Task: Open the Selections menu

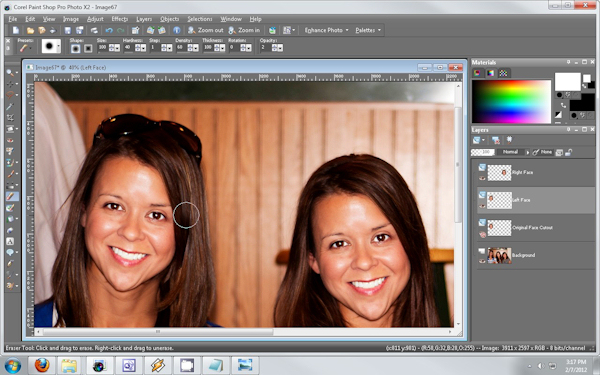Action: click(x=200, y=19)
